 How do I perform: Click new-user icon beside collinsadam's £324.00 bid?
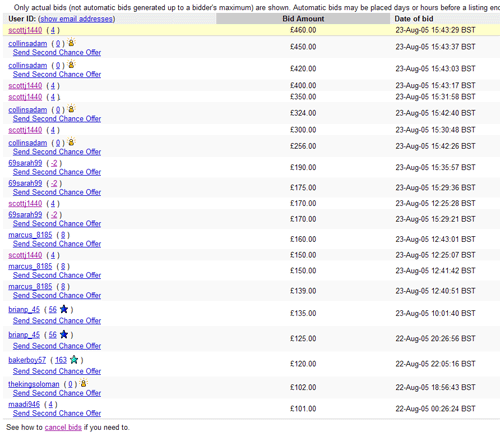click(71, 109)
